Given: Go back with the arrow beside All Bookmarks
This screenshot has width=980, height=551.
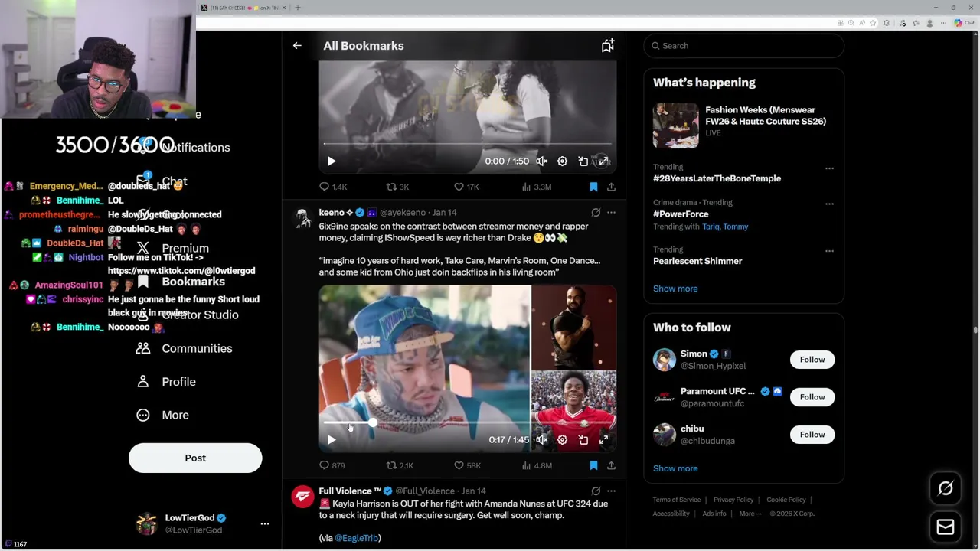Looking at the screenshot, I should point(297,46).
